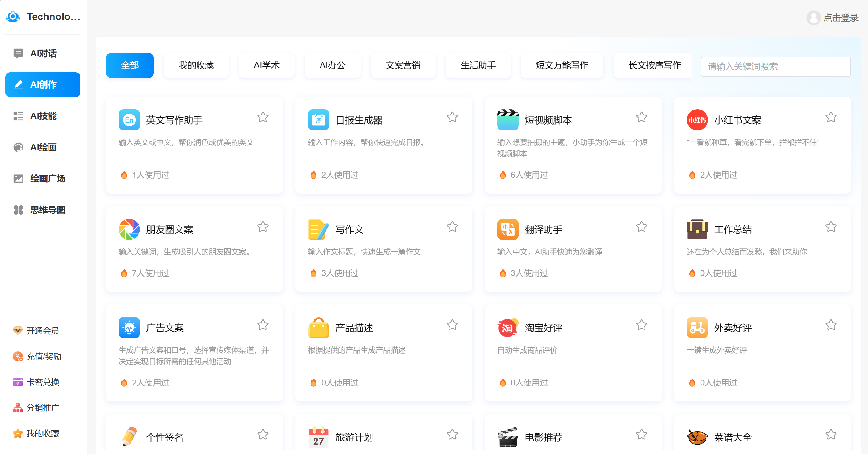Click the 外卖好评 scooter icon
This screenshot has width=868, height=454.
pos(697,328)
